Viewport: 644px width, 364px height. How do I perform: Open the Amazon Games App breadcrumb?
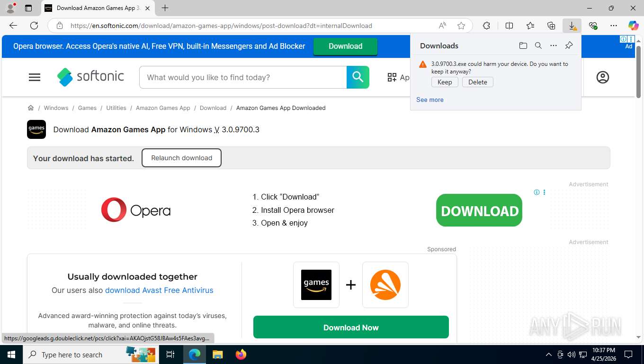(163, 108)
